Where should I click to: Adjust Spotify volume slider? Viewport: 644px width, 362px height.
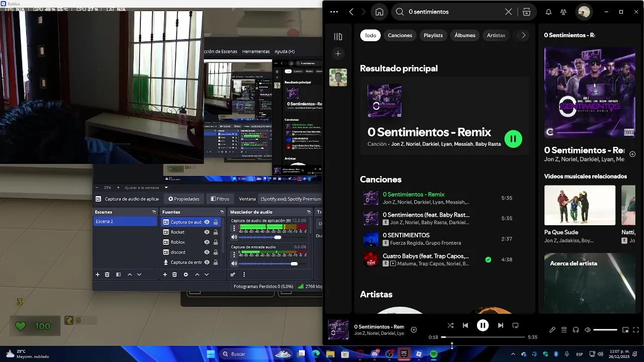605,330
